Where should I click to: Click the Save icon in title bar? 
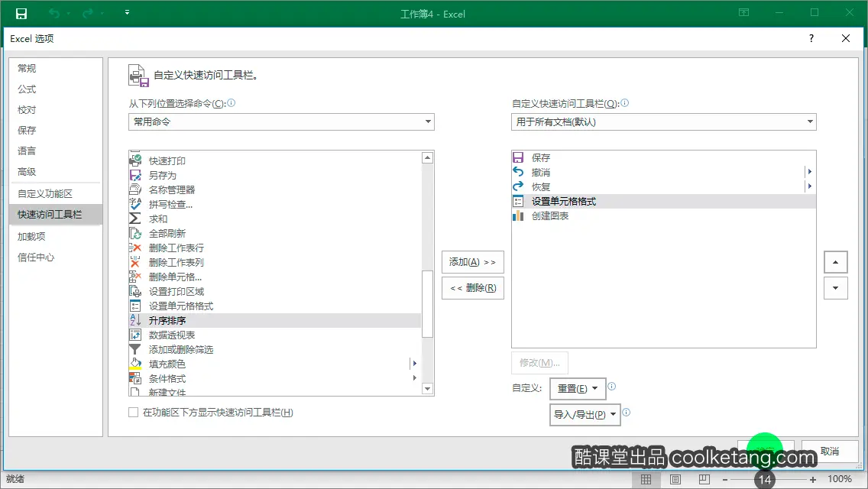click(21, 13)
